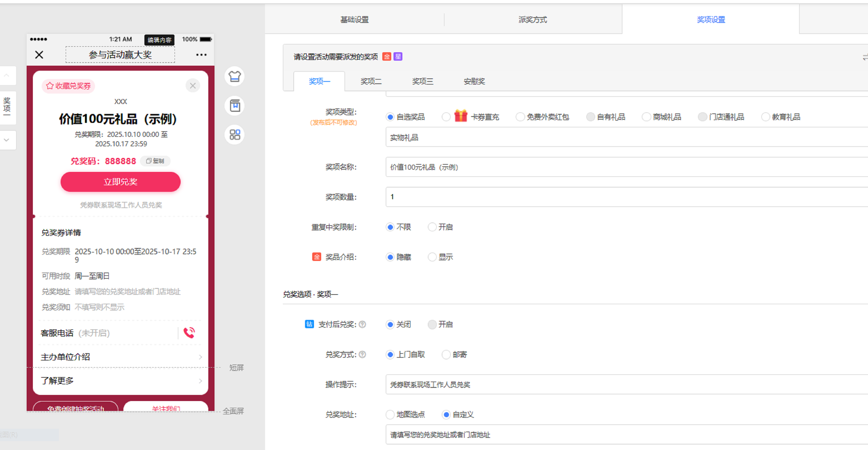Select the 卡券直充 prize type
Screen dimensions: 868x450
[446, 117]
